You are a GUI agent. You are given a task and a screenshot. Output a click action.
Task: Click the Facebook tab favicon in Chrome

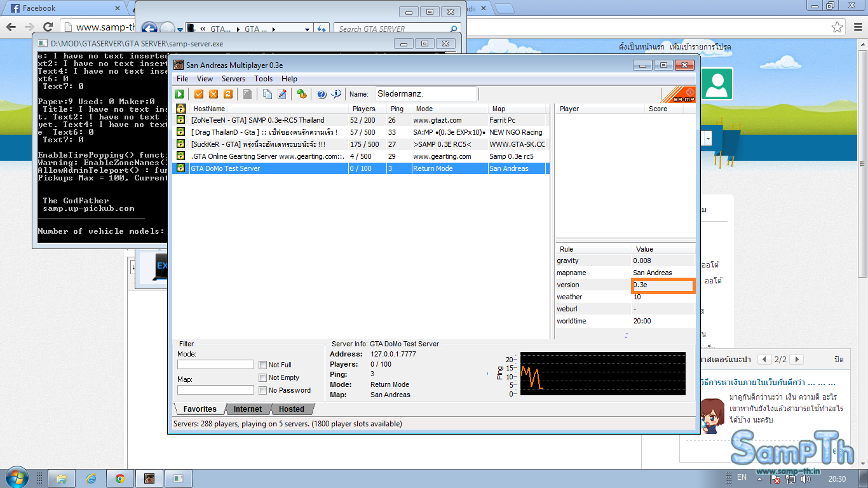point(15,8)
